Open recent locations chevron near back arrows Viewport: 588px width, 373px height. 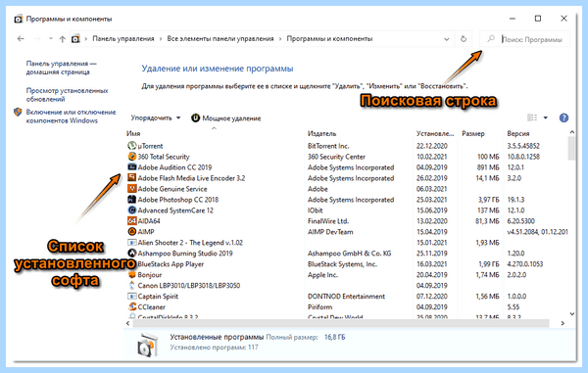(51, 38)
